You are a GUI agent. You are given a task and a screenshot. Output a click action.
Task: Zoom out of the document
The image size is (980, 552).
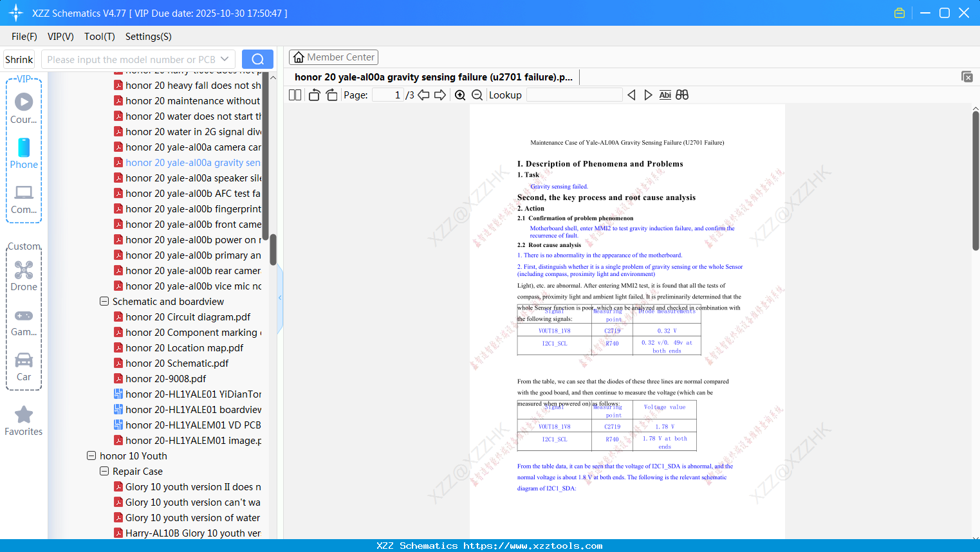coord(477,95)
